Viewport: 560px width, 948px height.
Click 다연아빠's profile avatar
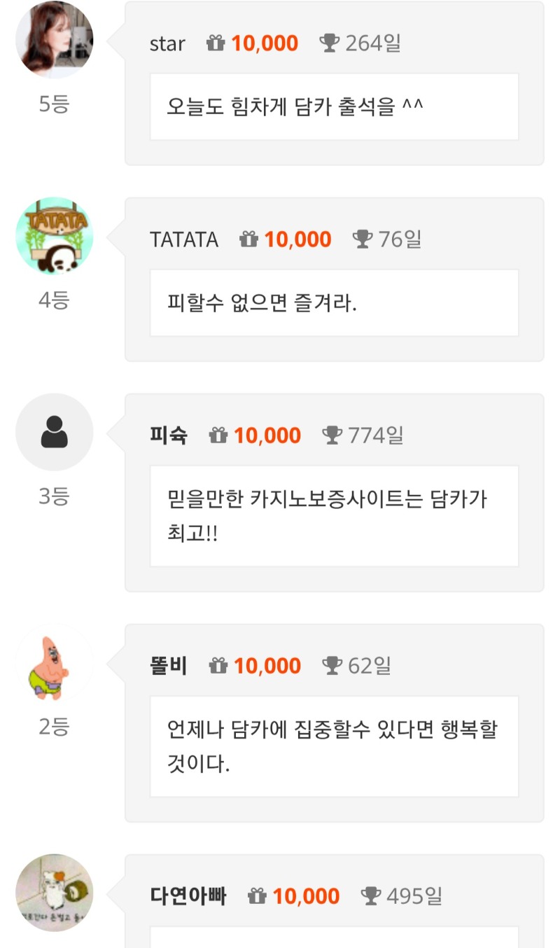pos(55,893)
